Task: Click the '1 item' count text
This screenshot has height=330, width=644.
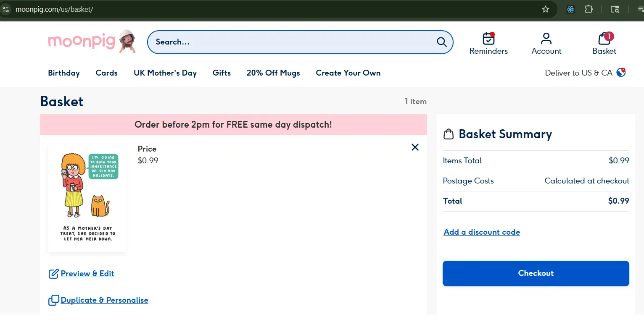Action: point(416,102)
